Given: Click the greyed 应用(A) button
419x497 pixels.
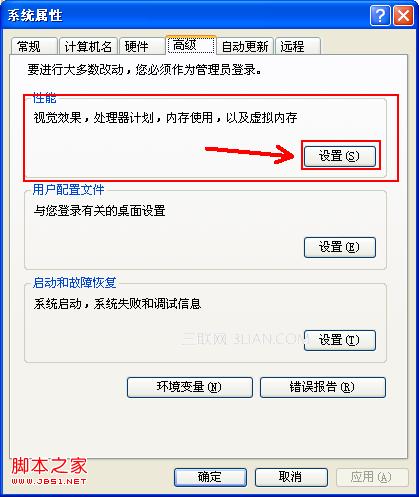Looking at the screenshot, I should (372, 477).
